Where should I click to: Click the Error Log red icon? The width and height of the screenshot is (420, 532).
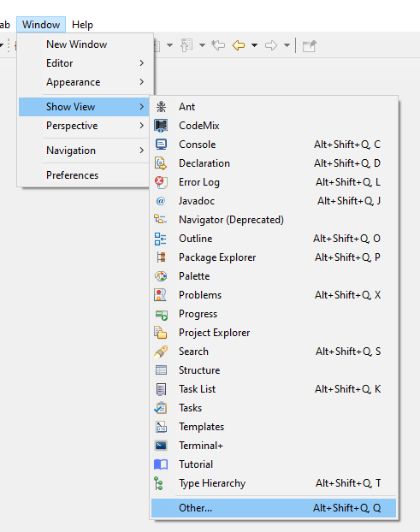pos(161,182)
